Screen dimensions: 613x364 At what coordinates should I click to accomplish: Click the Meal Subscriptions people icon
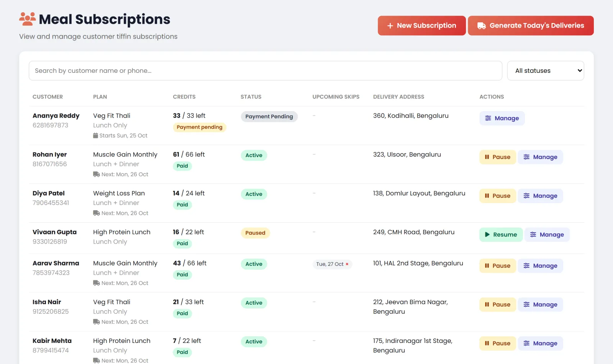click(28, 19)
